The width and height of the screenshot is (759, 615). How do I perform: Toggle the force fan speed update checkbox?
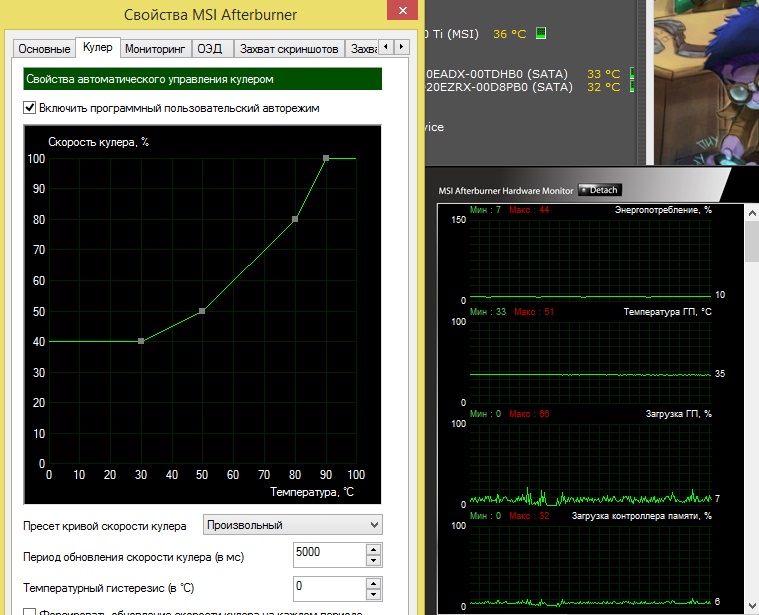(30, 612)
